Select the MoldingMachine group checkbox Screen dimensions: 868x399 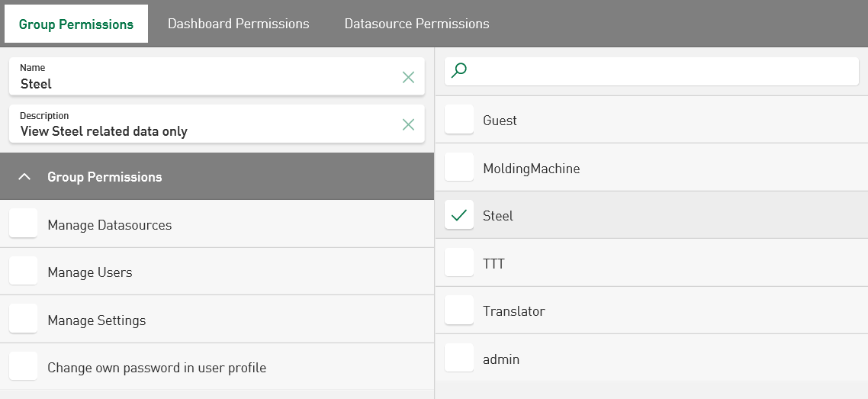click(x=459, y=168)
